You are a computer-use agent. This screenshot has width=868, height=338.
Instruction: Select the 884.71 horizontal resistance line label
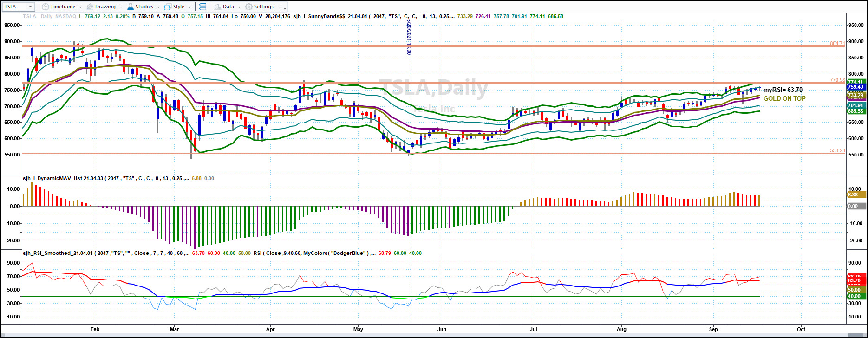(837, 43)
